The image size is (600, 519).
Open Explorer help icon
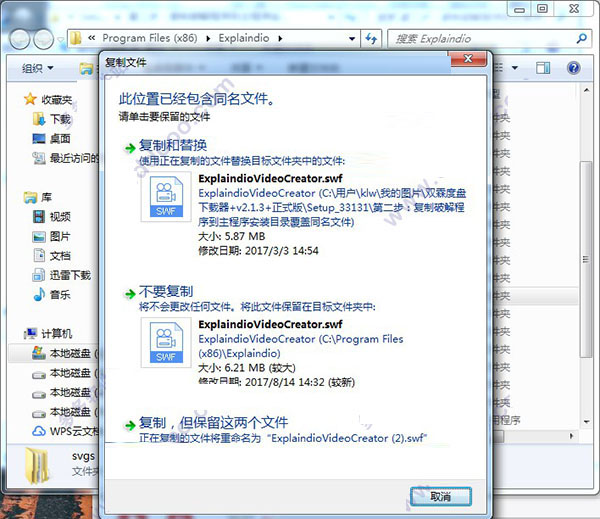click(x=573, y=68)
